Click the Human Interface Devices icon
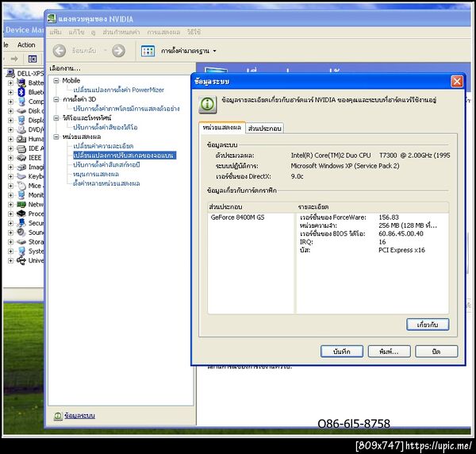476x454 pixels. (21, 139)
